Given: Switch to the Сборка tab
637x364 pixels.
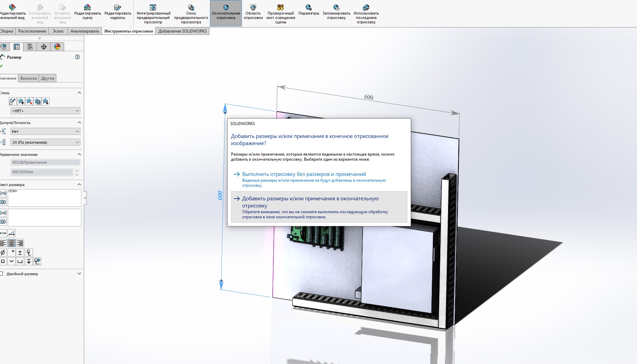Looking at the screenshot, I should pyautogui.click(x=7, y=31).
